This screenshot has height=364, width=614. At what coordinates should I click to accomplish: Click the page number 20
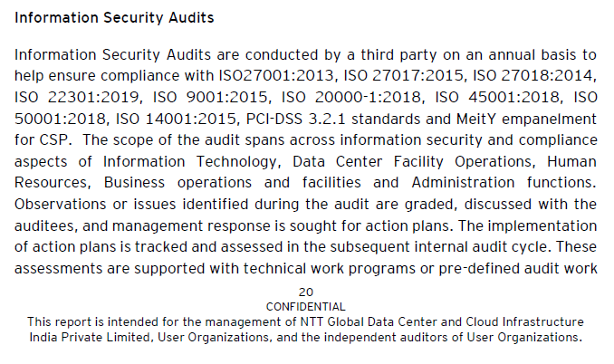(x=305, y=292)
